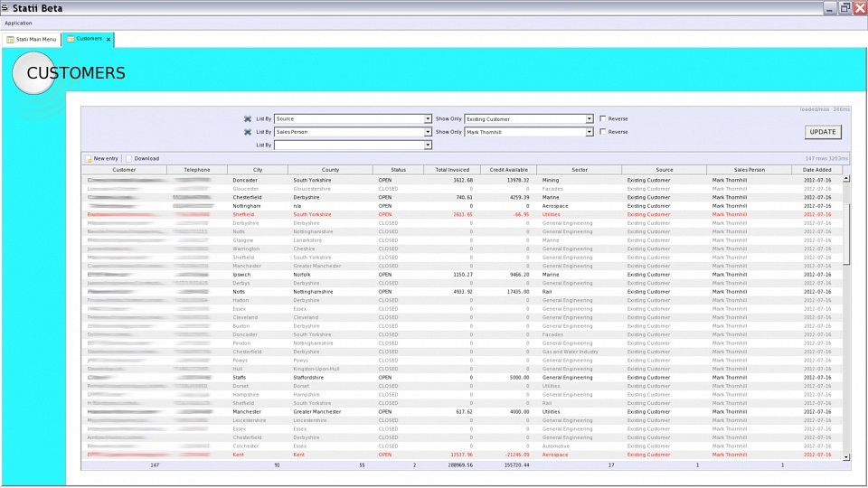Sort by the City column header
Image resolution: width=868 pixels, height=488 pixels.
(x=258, y=170)
